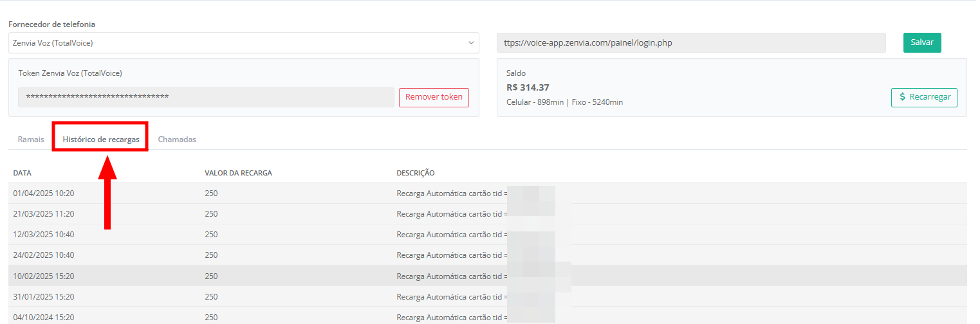Click the dropdown chevron arrow for Zenvia Voz
Viewport: 980px width, 324px height.
(470, 43)
